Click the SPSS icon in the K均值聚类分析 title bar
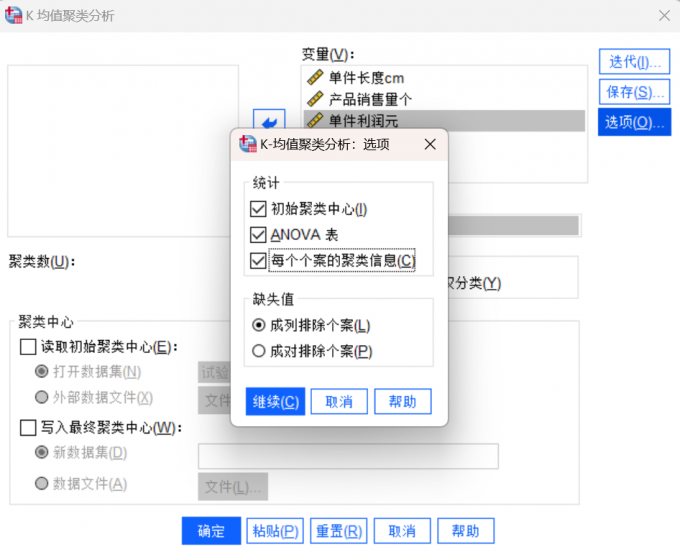This screenshot has height=552, width=680. coord(13,15)
